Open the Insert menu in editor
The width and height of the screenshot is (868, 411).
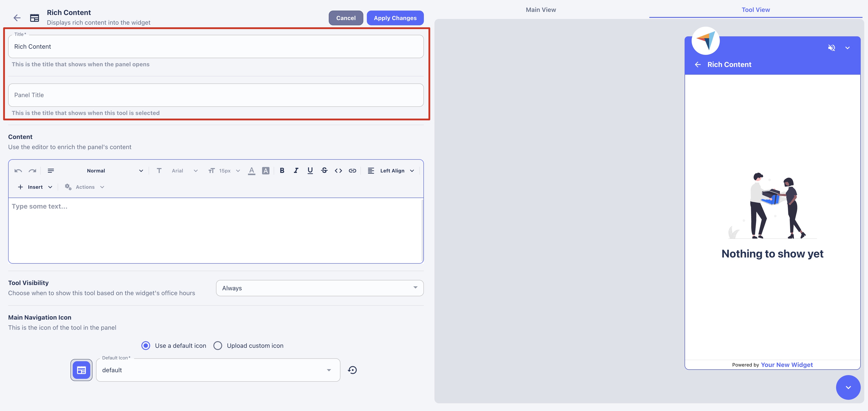coord(35,187)
